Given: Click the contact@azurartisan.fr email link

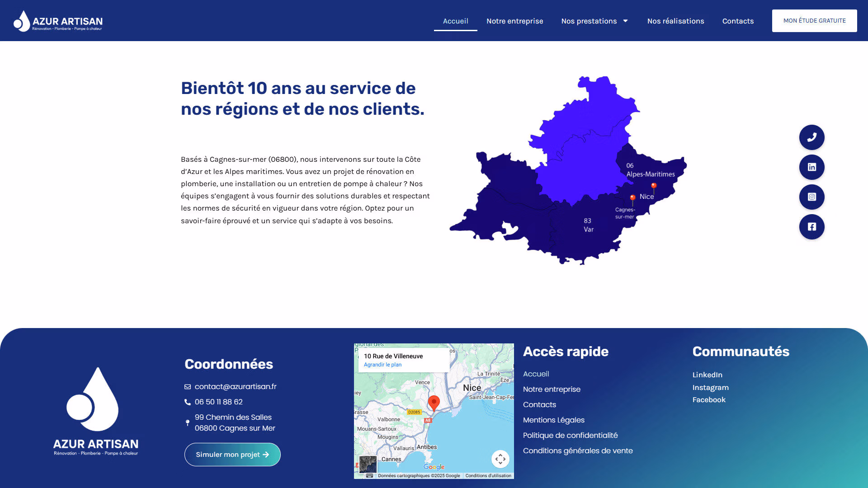Looking at the screenshot, I should [x=235, y=386].
